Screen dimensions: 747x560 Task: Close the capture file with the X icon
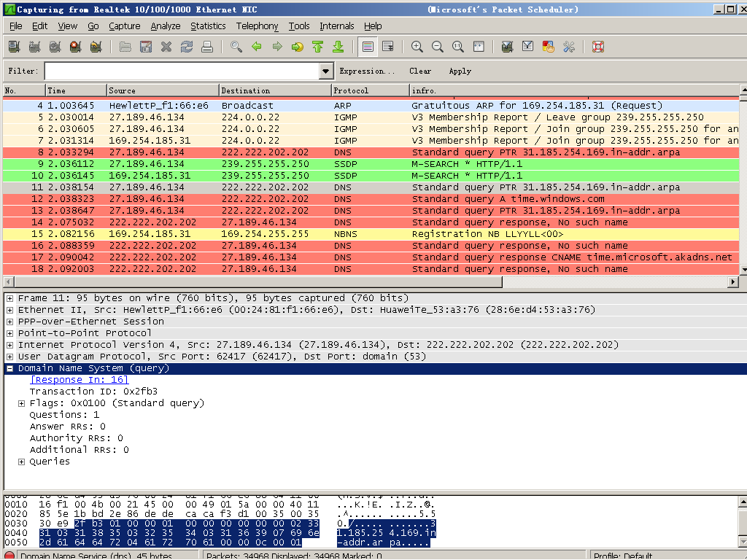pos(166,47)
